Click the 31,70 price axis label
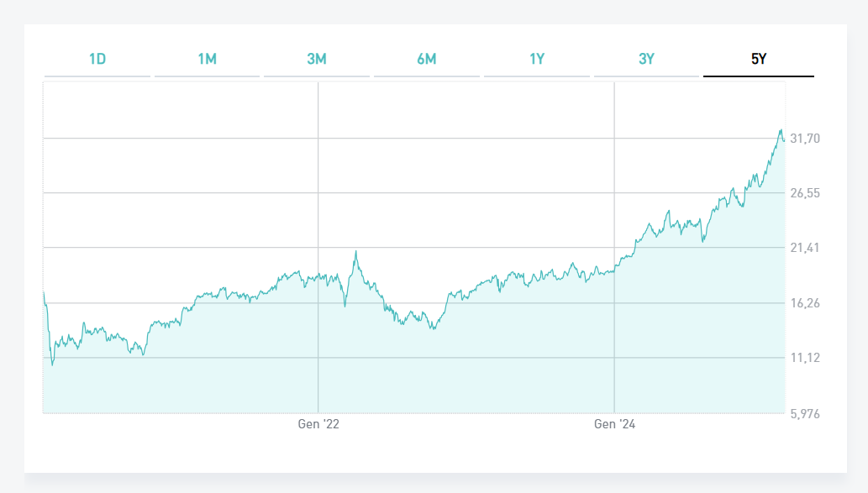 tap(805, 139)
